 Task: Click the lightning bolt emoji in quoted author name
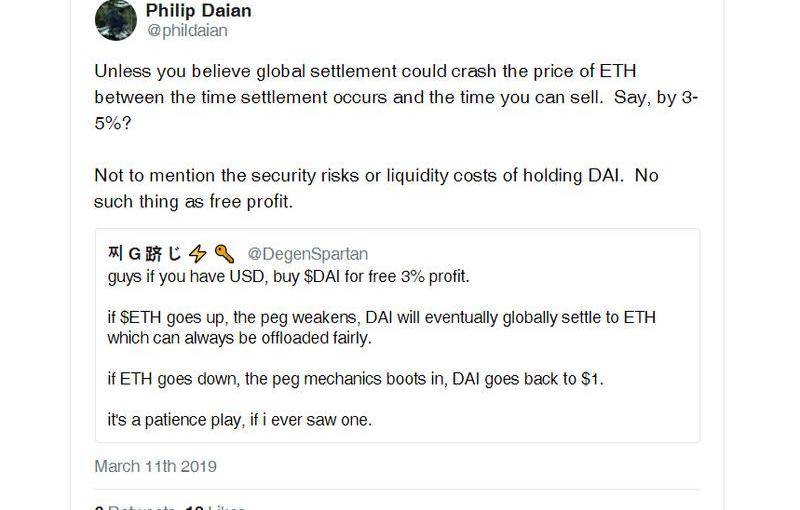(196, 254)
